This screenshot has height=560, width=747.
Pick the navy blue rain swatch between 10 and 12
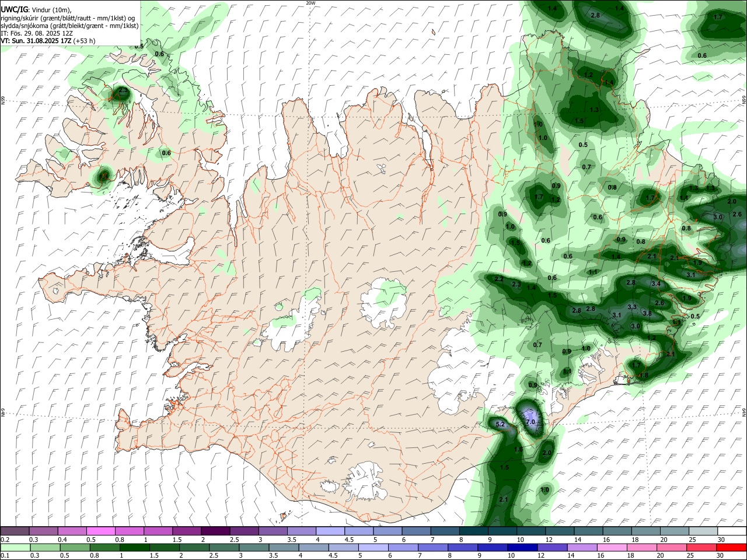click(x=522, y=547)
